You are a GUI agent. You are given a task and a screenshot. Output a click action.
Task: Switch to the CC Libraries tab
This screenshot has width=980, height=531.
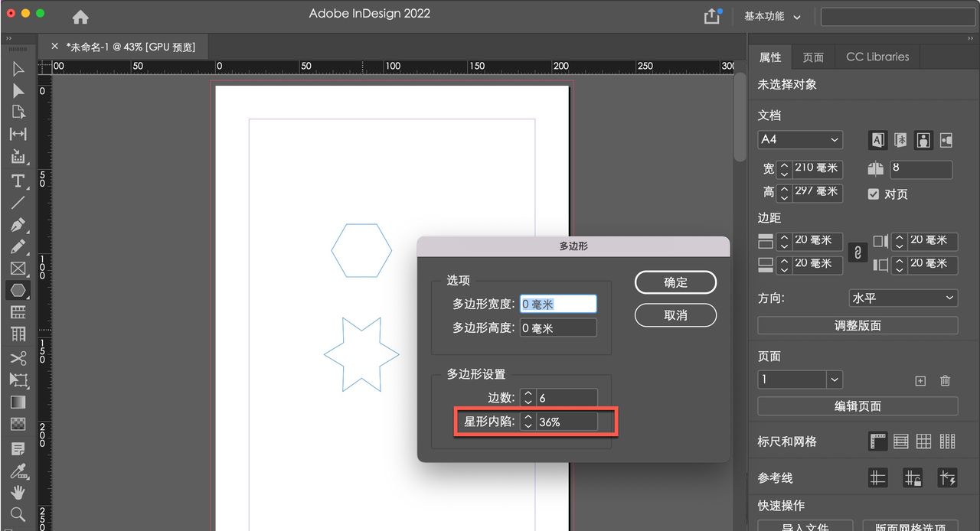coord(876,57)
